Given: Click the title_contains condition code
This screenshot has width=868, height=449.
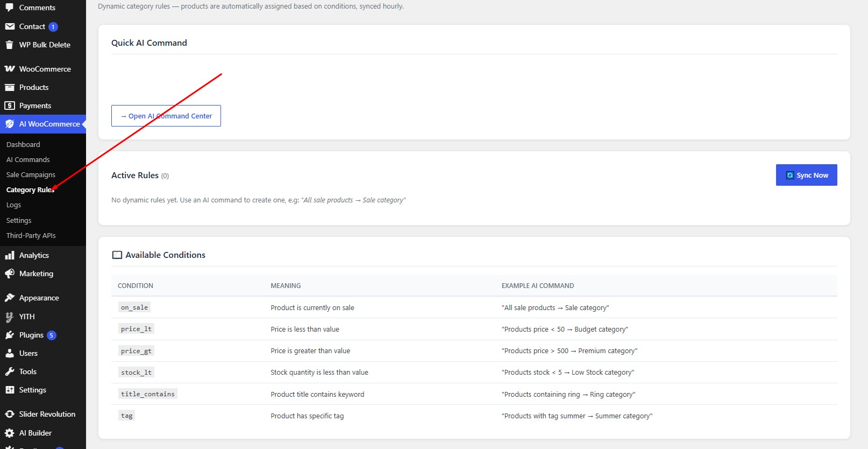Looking at the screenshot, I should 148,394.
